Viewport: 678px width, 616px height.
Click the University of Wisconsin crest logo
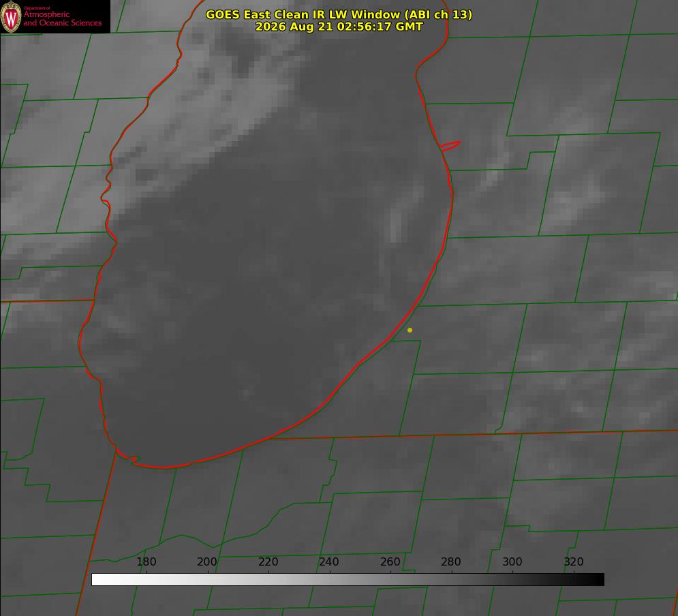click(11, 16)
